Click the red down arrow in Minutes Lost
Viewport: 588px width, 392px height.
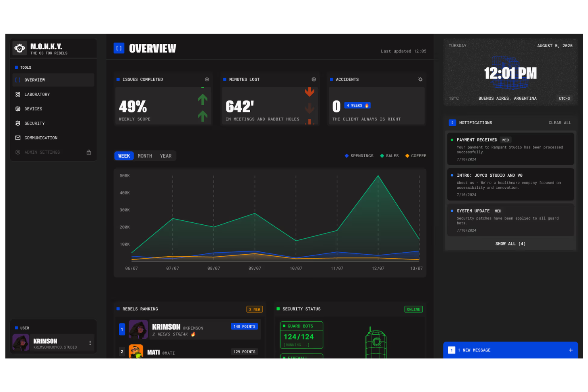pyautogui.click(x=309, y=92)
